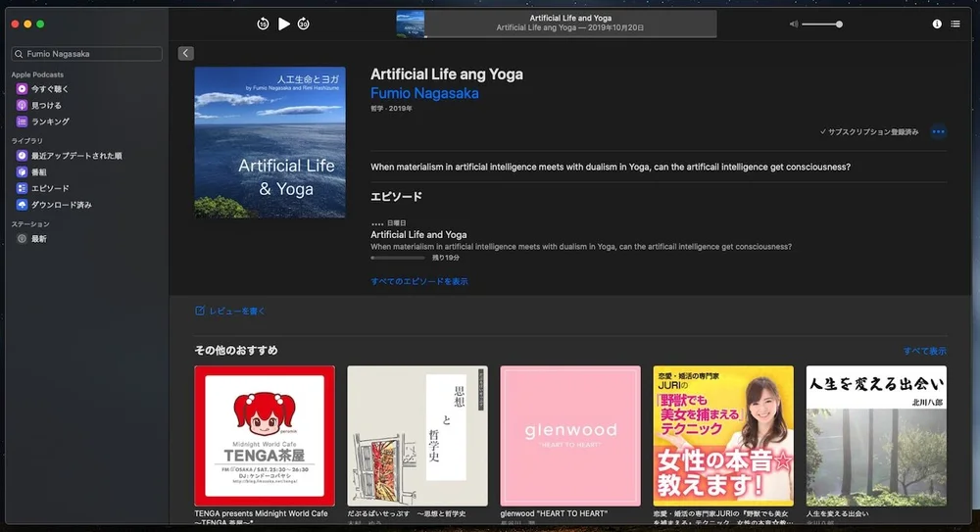Open the 思想と哲学史 podcast thumbnail
980x532 pixels.
point(417,436)
